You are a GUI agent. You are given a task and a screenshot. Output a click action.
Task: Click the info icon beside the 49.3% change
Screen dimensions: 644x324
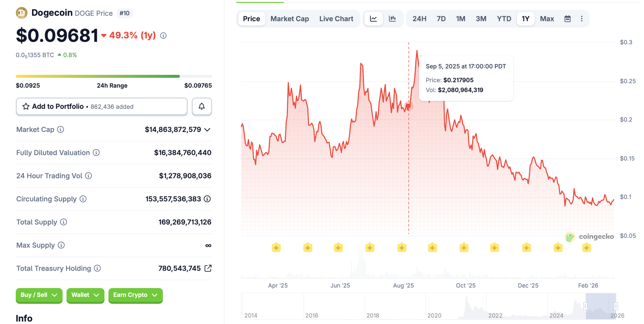click(163, 36)
